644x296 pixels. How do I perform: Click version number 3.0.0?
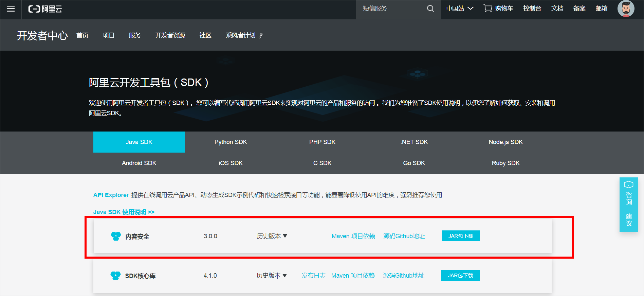click(210, 236)
